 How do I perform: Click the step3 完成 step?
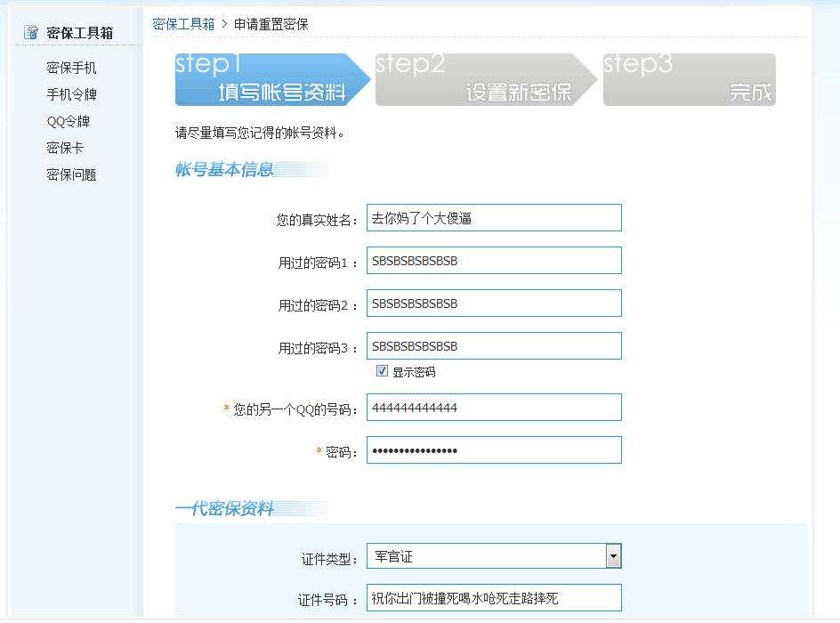coord(690,80)
